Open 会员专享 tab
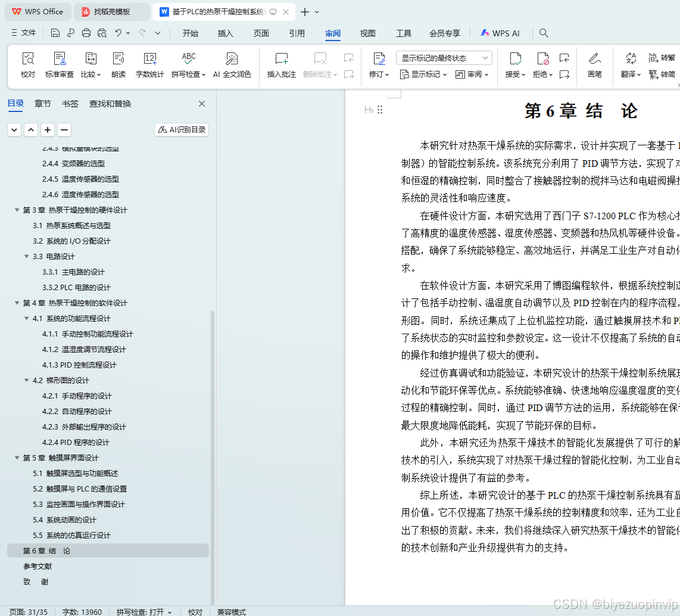This screenshot has width=680, height=616. click(445, 33)
